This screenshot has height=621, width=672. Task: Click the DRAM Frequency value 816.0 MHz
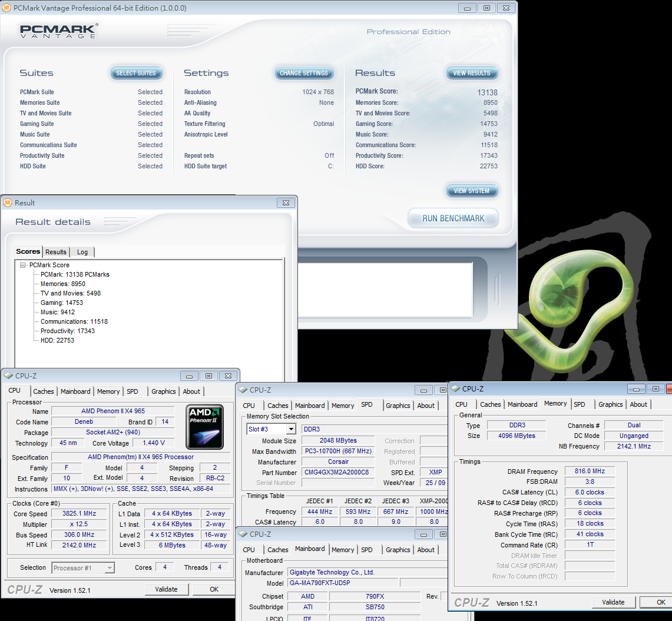point(590,471)
